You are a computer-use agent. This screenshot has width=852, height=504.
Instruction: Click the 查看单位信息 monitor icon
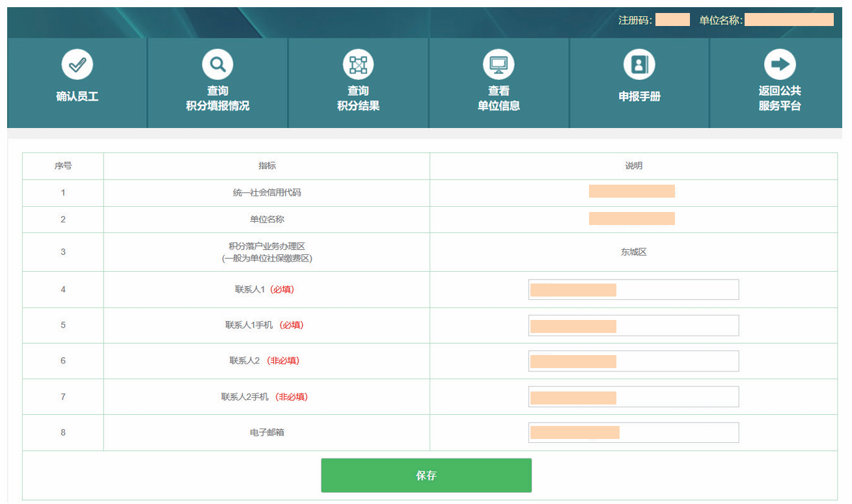pyautogui.click(x=499, y=63)
